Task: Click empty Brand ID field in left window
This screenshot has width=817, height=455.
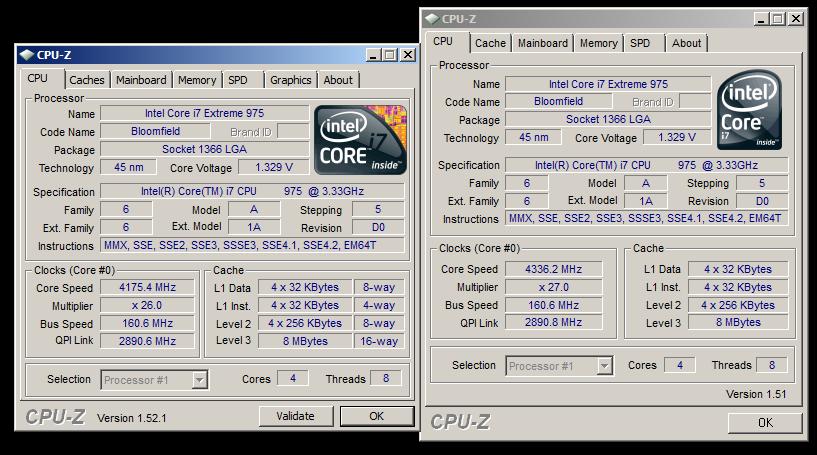Action: 293,131
